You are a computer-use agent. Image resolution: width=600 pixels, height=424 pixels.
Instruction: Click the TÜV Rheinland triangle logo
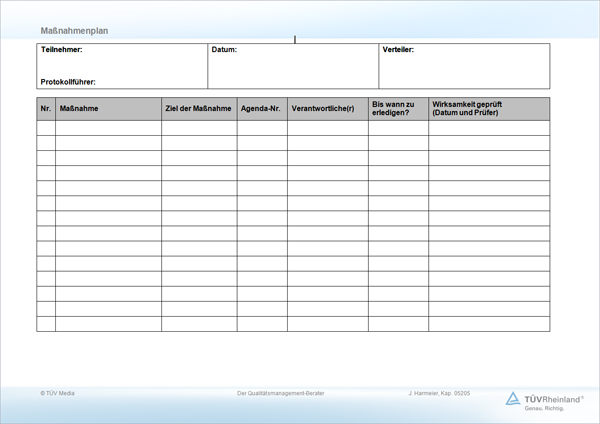(513, 398)
